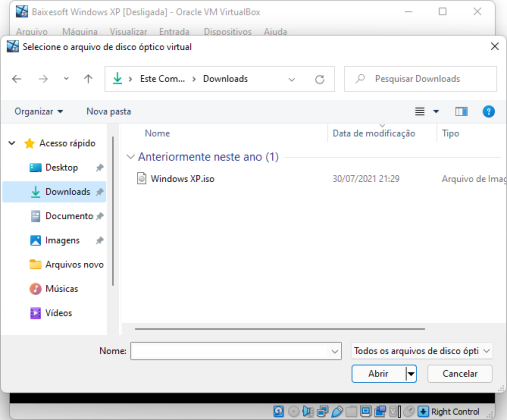Change view using the list view icon
The height and width of the screenshot is (420, 507).
tap(420, 111)
